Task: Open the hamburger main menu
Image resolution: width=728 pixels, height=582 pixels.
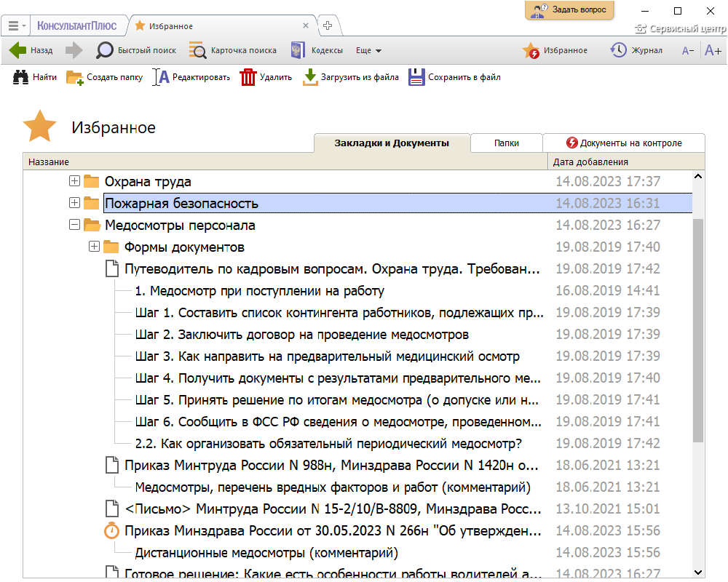Action: coord(16,26)
